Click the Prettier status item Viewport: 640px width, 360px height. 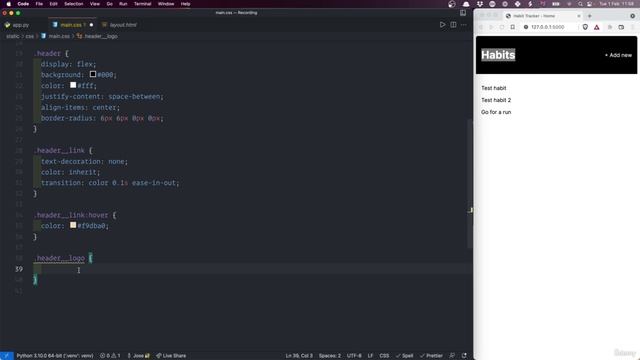pos(431,356)
